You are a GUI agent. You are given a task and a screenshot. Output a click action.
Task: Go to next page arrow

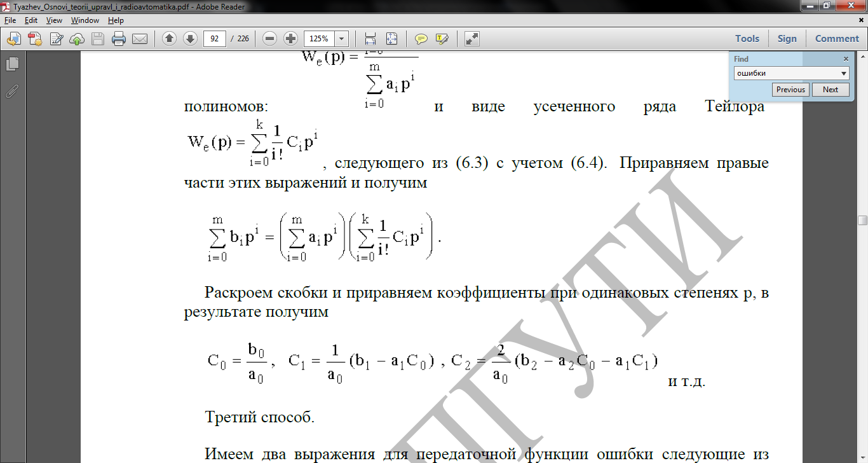[189, 39]
